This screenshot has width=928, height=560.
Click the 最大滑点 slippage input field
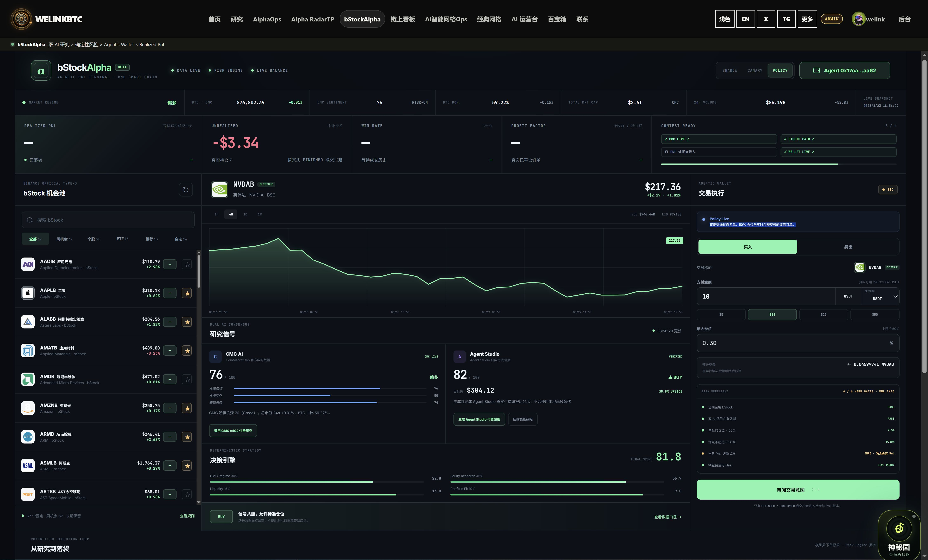[x=798, y=343]
